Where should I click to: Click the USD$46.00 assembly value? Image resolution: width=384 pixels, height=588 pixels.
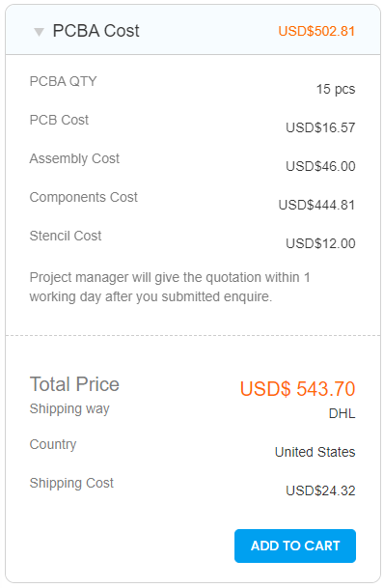[320, 166]
